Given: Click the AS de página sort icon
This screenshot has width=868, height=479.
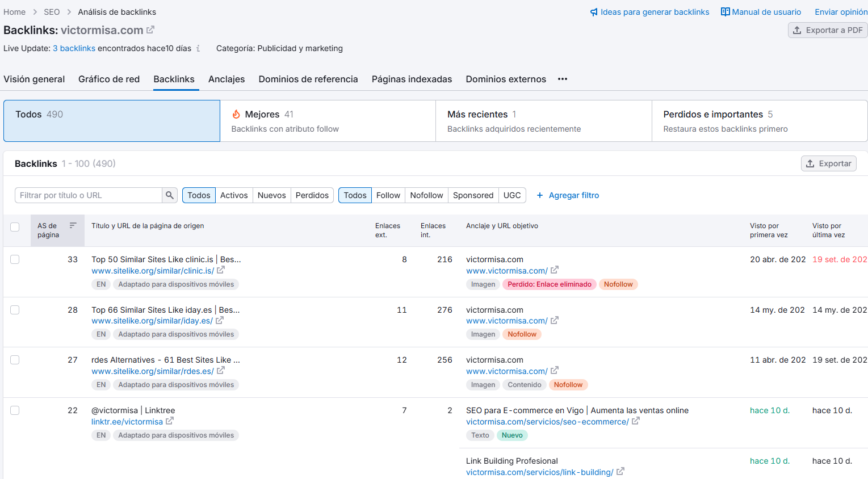Looking at the screenshot, I should pyautogui.click(x=73, y=226).
